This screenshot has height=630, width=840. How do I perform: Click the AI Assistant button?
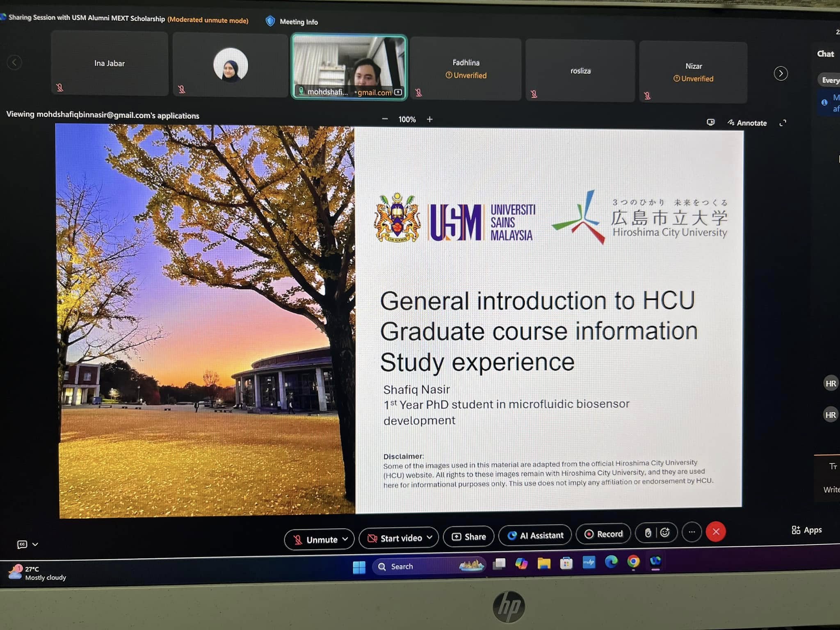pos(535,535)
